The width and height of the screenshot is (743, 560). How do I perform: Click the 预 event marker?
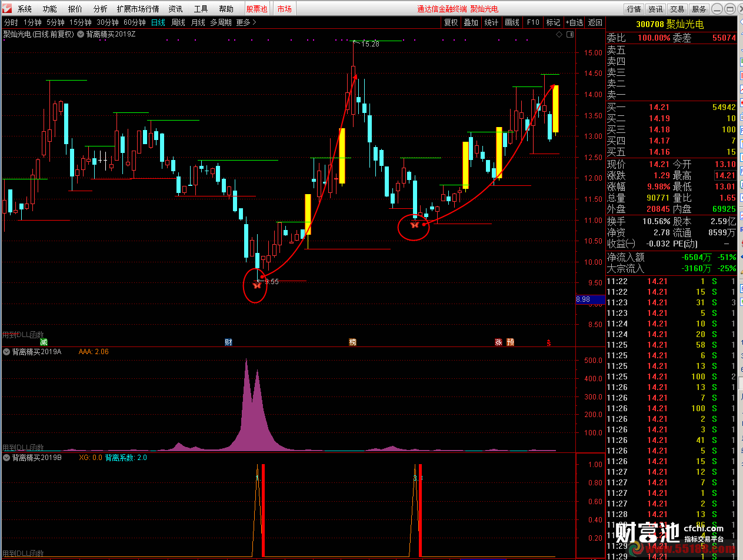(511, 342)
